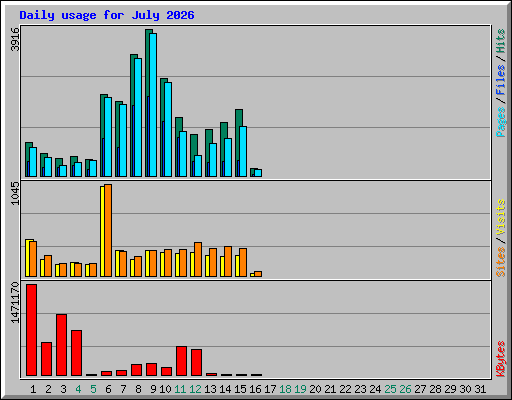Click the day 23 label on axis
512x400 pixels.
pyautogui.click(x=360, y=389)
